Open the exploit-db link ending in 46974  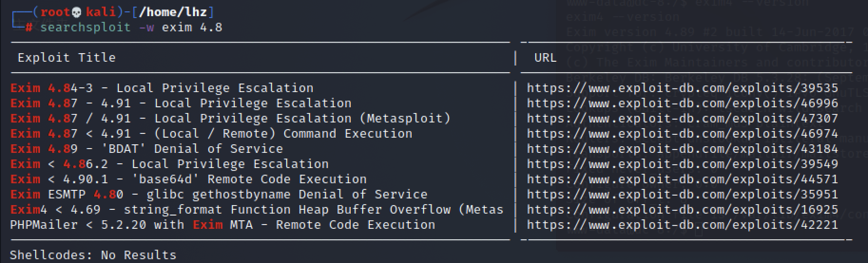coord(682,133)
